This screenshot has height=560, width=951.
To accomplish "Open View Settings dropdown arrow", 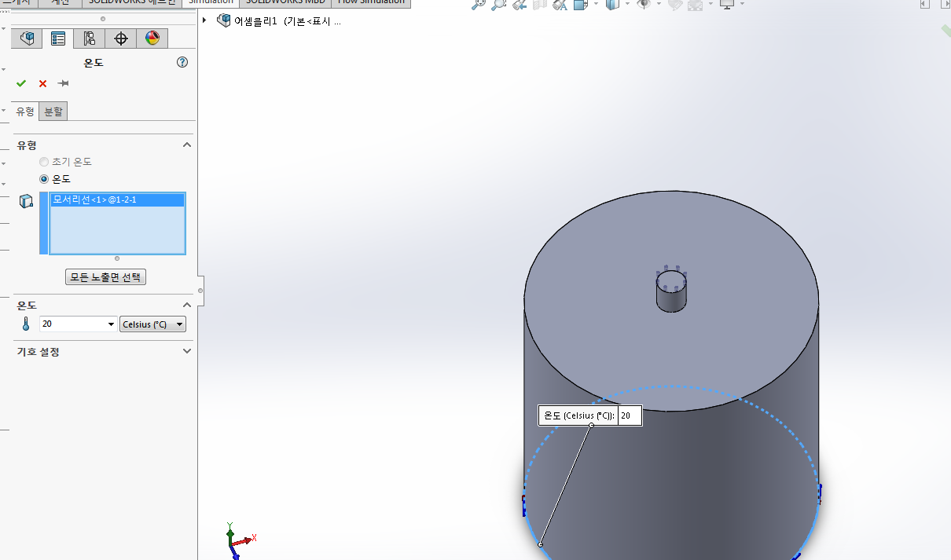I will 742,4.
